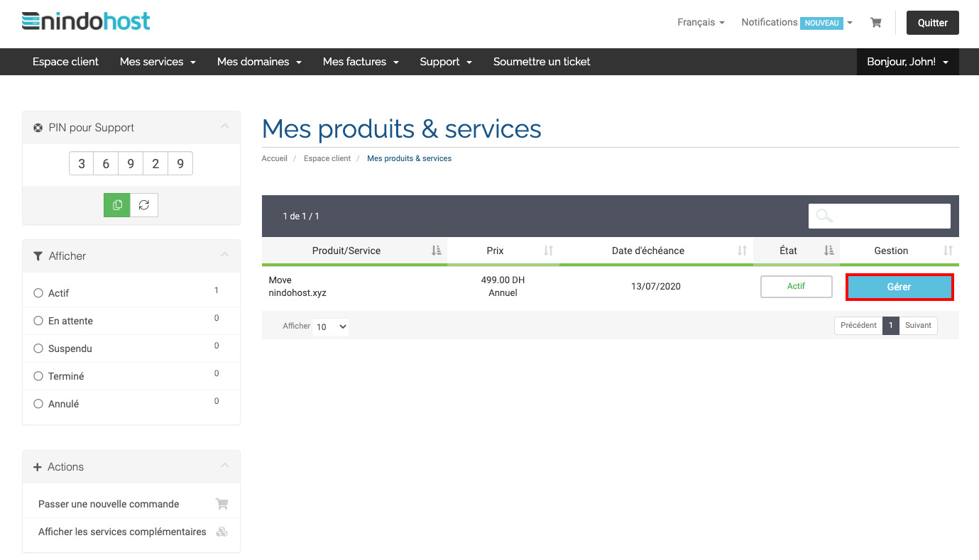The image size is (979, 560).
Task: Open the Notifications dropdown
Action: [x=797, y=23]
